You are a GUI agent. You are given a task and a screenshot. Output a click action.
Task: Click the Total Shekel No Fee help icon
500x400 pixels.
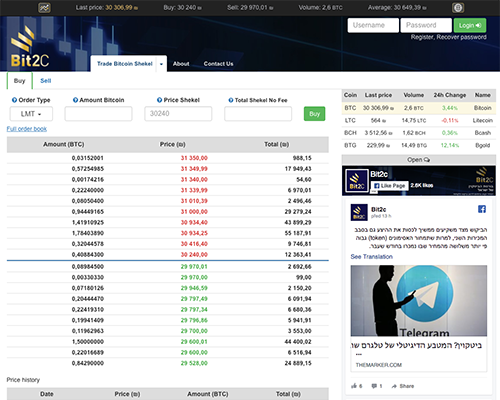click(231, 100)
